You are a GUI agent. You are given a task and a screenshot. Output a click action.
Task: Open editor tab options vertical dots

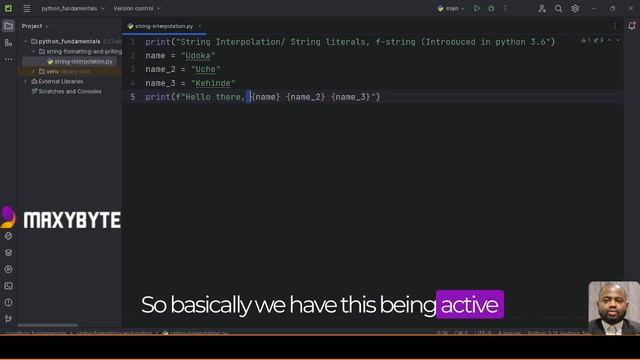point(615,26)
